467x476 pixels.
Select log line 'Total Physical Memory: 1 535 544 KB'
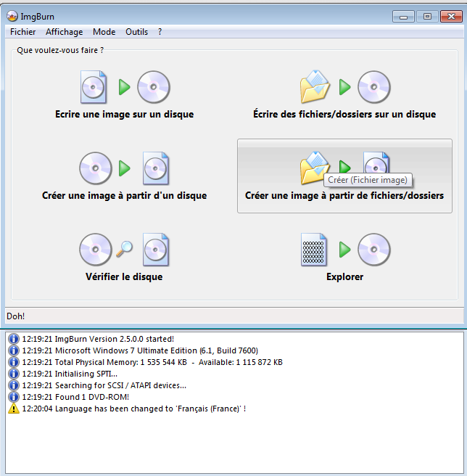(152, 362)
